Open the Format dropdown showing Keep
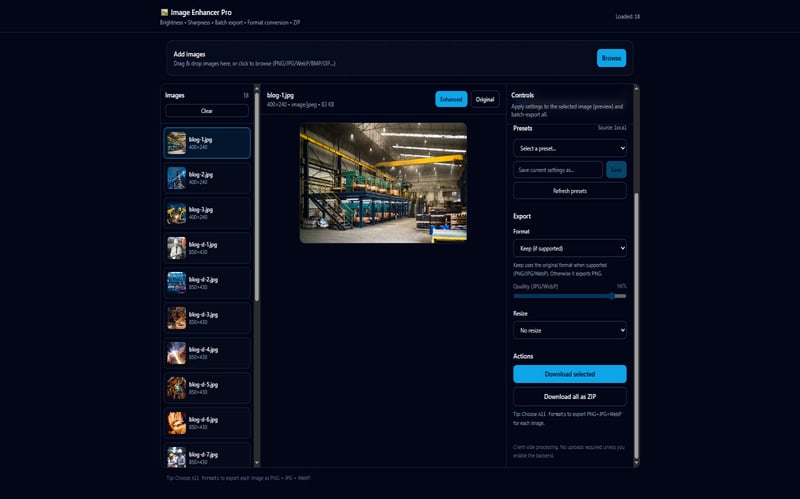Image resolution: width=800 pixels, height=499 pixels. tap(570, 248)
